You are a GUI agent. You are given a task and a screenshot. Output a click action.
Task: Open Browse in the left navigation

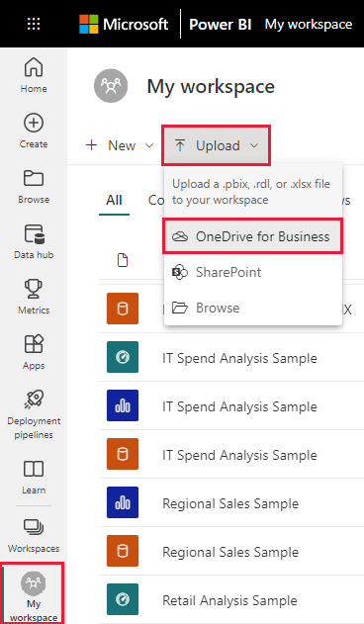pos(34,187)
